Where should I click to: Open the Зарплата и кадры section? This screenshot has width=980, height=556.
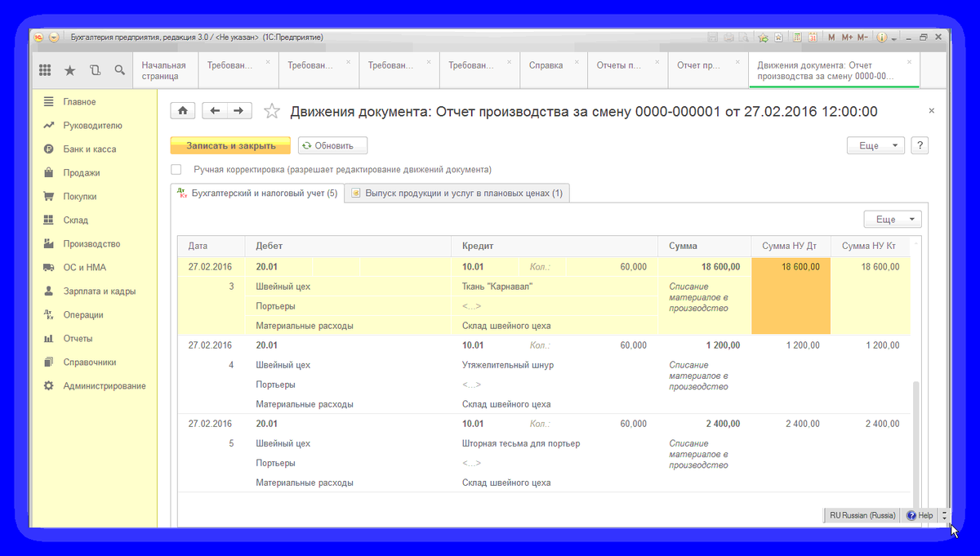point(100,291)
